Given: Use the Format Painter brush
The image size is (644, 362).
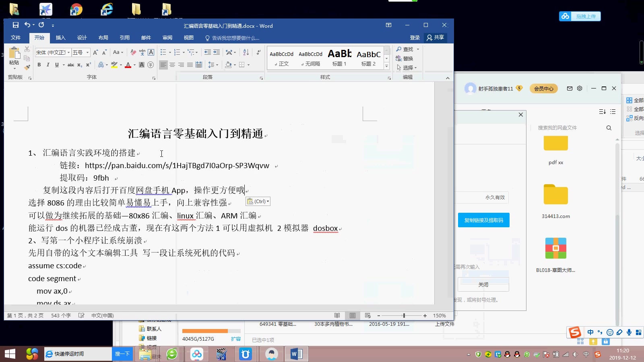Looking at the screenshot, I should (x=27, y=67).
